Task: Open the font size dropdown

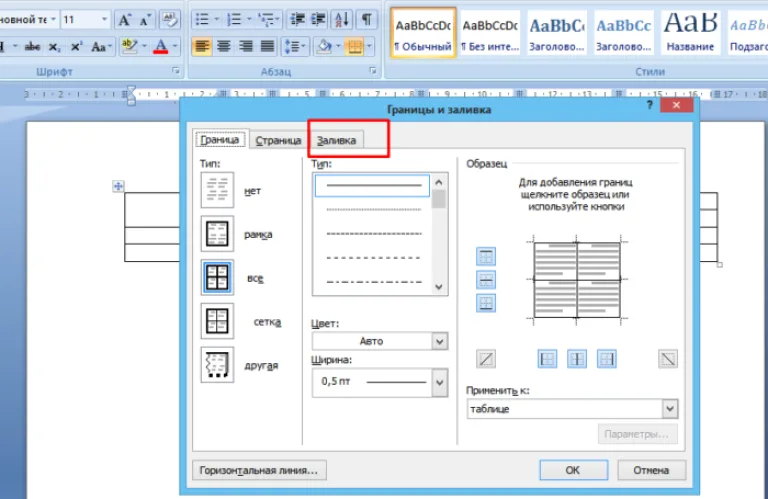Action: coord(104,20)
